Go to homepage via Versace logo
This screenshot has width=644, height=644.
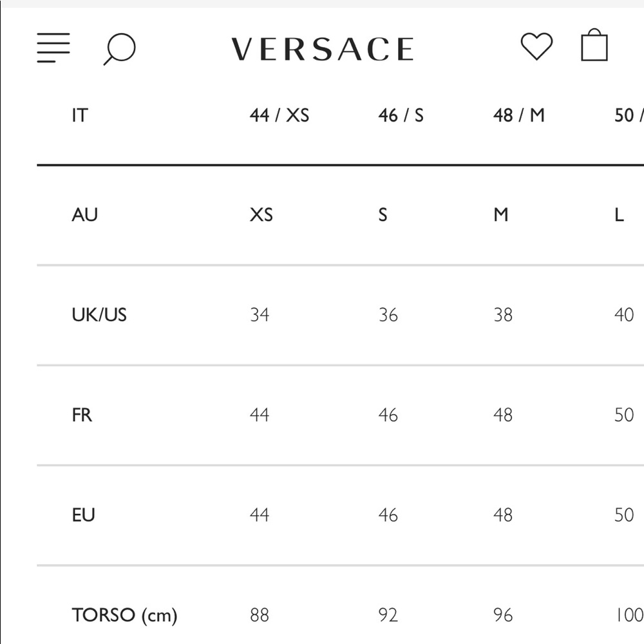[323, 50]
